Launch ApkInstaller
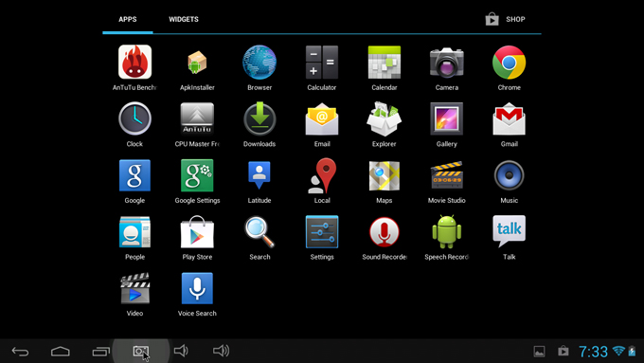The height and width of the screenshot is (363, 644). click(x=197, y=62)
